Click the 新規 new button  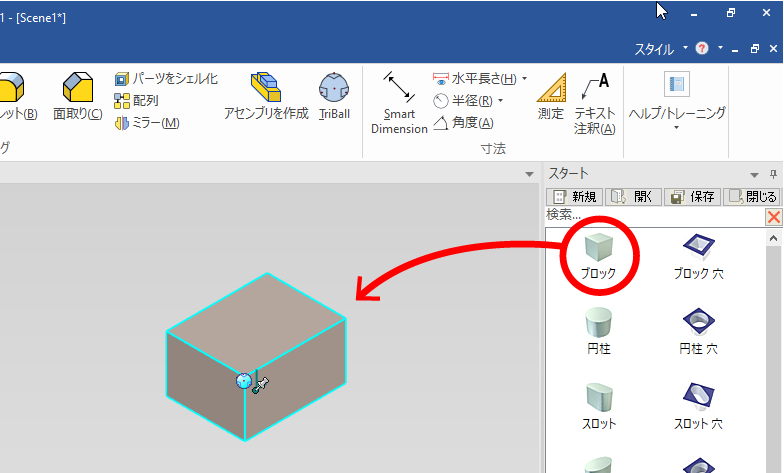[x=574, y=197]
